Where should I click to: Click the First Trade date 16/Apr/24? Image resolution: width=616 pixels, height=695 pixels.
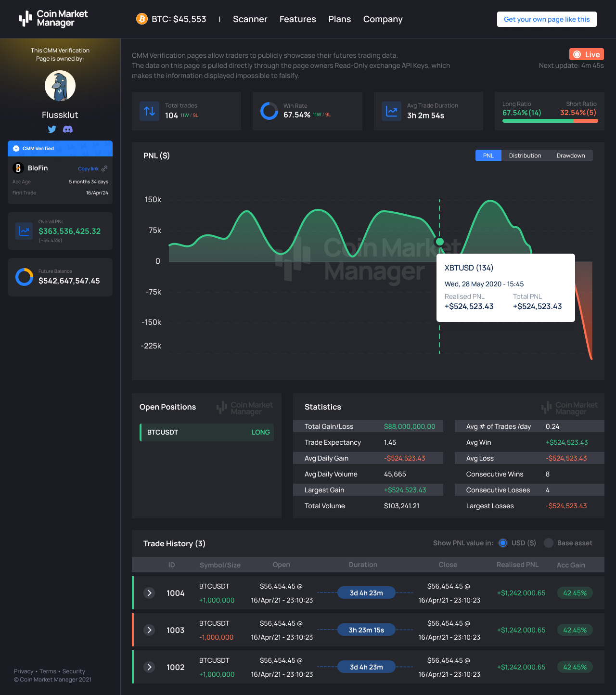coord(97,193)
